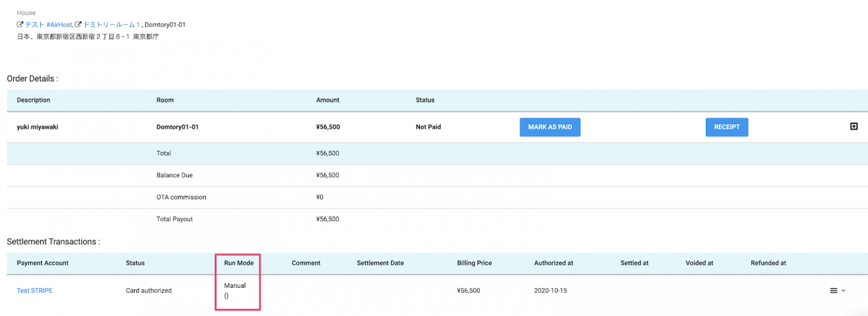The image size is (868, 316).
Task: Click the Voided at column header
Action: tap(700, 263)
